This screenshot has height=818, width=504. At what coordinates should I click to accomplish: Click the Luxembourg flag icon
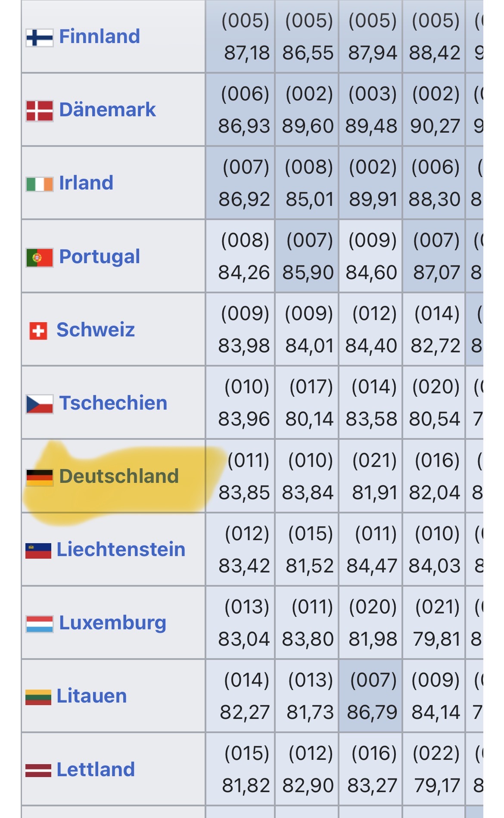coord(39,624)
